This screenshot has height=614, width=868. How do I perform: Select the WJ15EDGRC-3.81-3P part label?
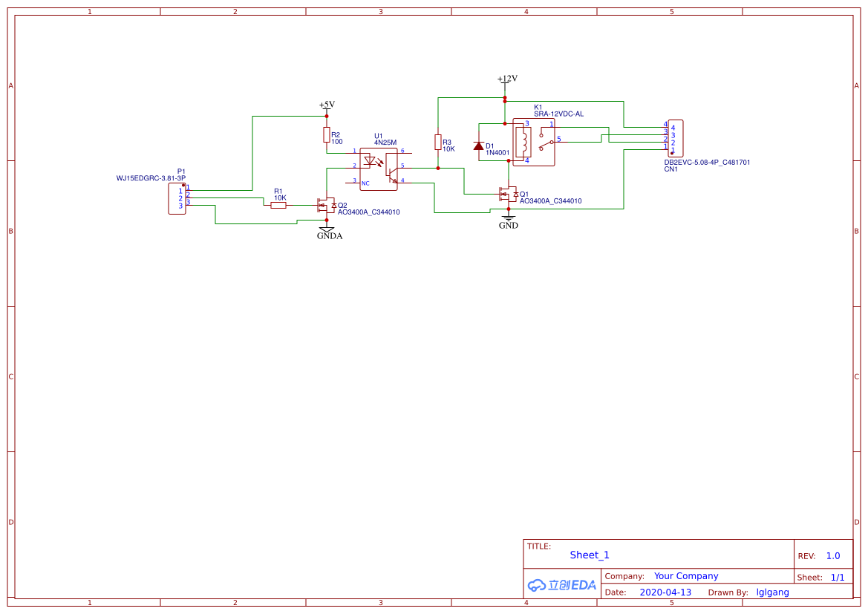pos(151,178)
